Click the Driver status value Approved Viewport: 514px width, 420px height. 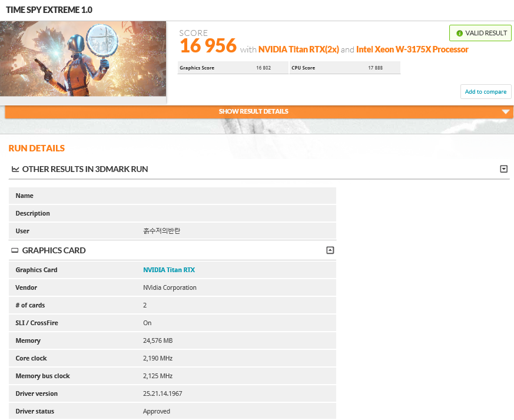(157, 412)
